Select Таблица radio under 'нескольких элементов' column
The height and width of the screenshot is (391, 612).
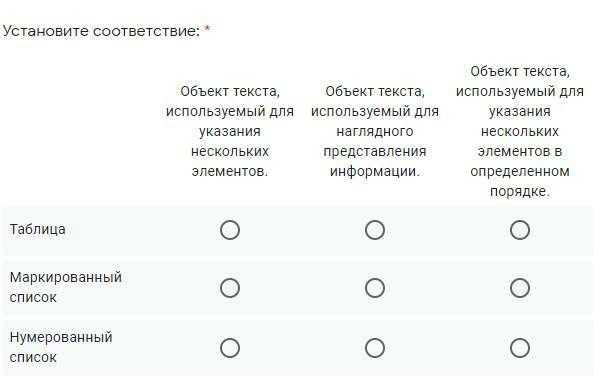point(230,230)
